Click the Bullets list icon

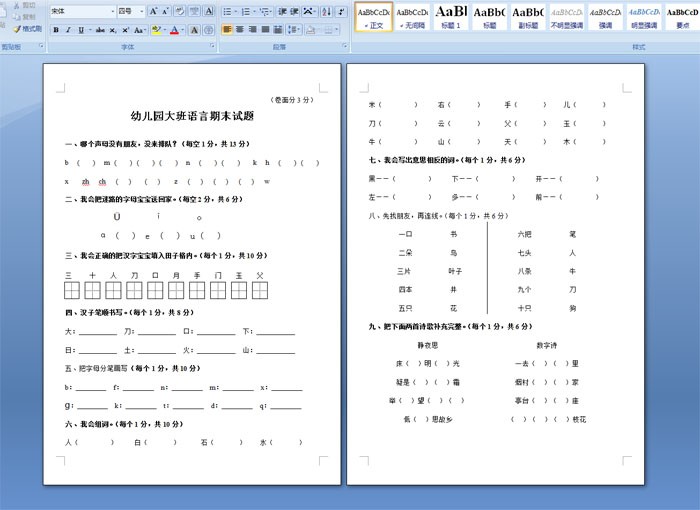[229, 11]
